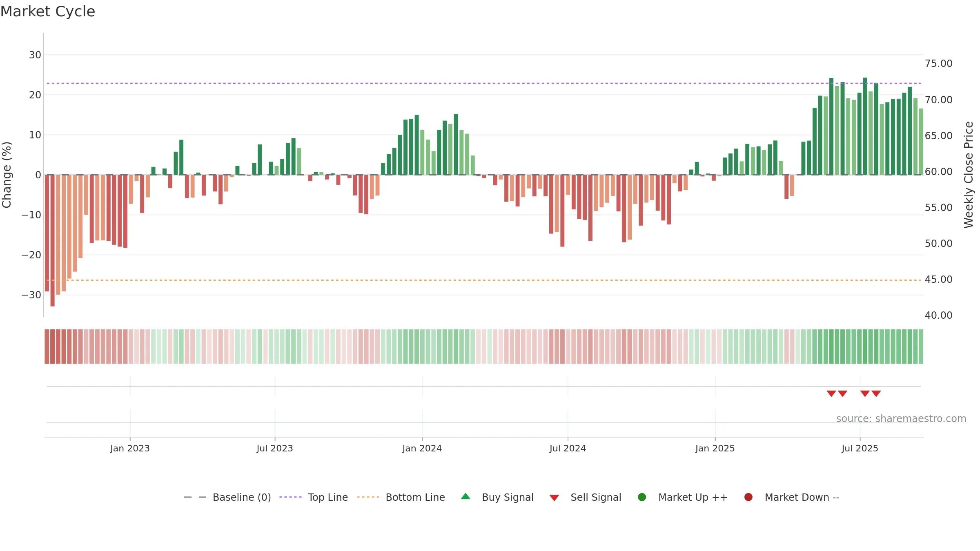The image size is (980, 551).
Task: Click the Market Cycle chart title
Action: click(48, 11)
